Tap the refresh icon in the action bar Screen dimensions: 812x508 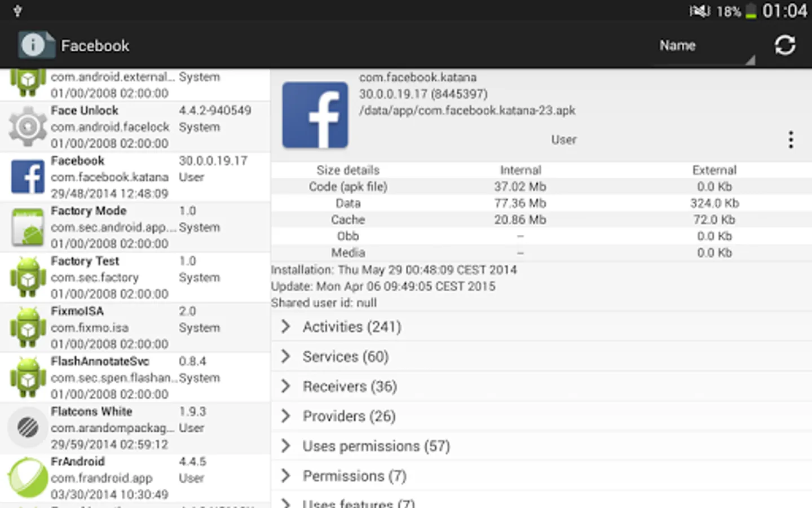click(785, 45)
